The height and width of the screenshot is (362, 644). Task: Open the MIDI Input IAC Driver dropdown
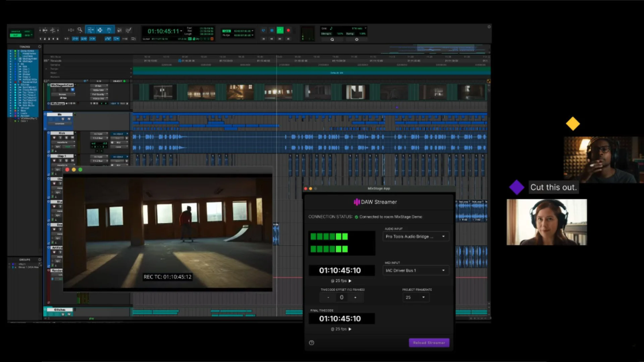coord(415,270)
